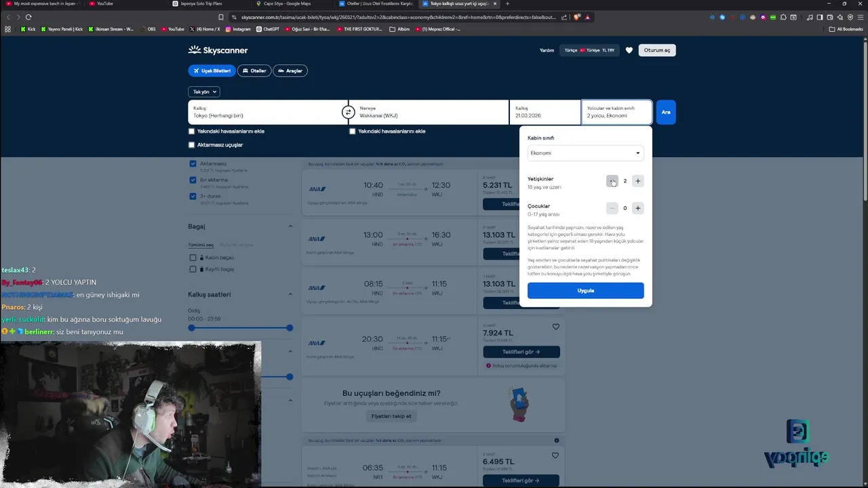
Task: Reload the page in browser toolbar
Action: tap(28, 17)
